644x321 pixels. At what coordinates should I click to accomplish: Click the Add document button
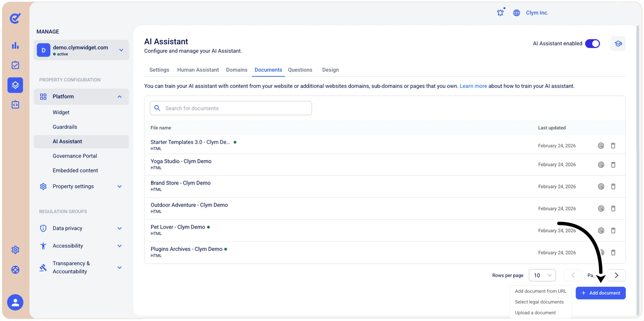pyautogui.click(x=601, y=293)
